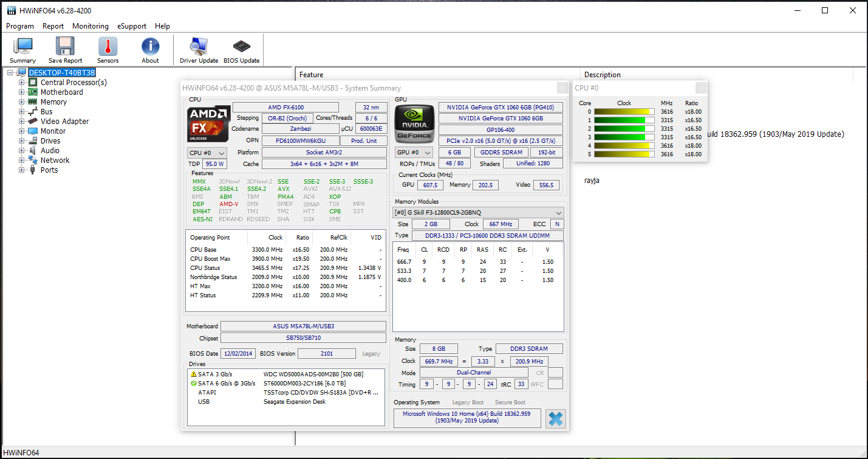
Task: Click the ASUS M5A78L-M/USB3 motherboard field
Action: (x=303, y=326)
